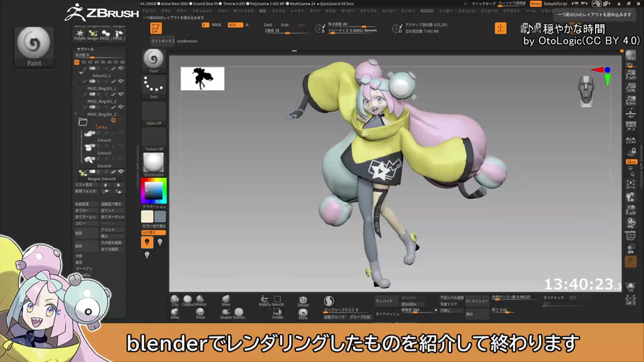Open the SkinShade4 material picker
This screenshot has width=644, height=362.
154,165
